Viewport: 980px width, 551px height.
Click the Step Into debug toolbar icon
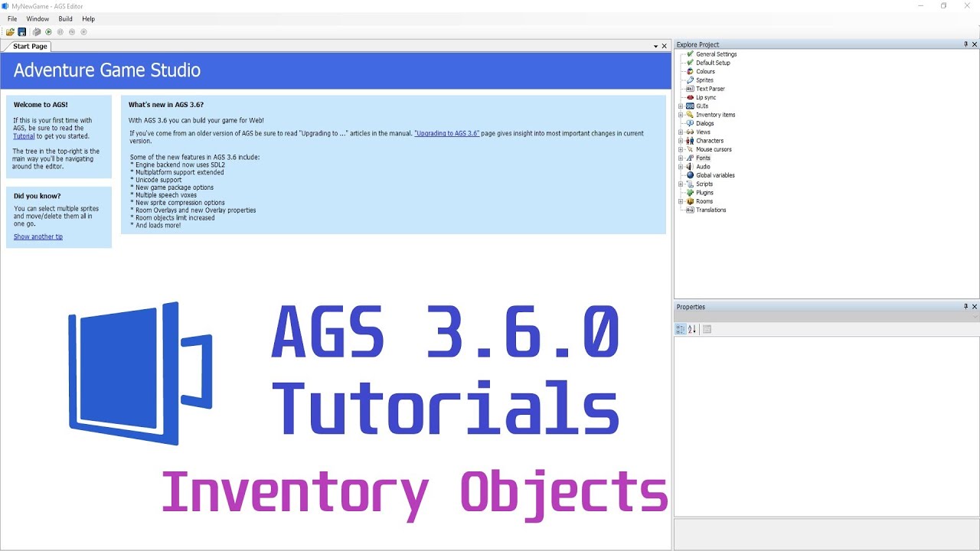72,32
